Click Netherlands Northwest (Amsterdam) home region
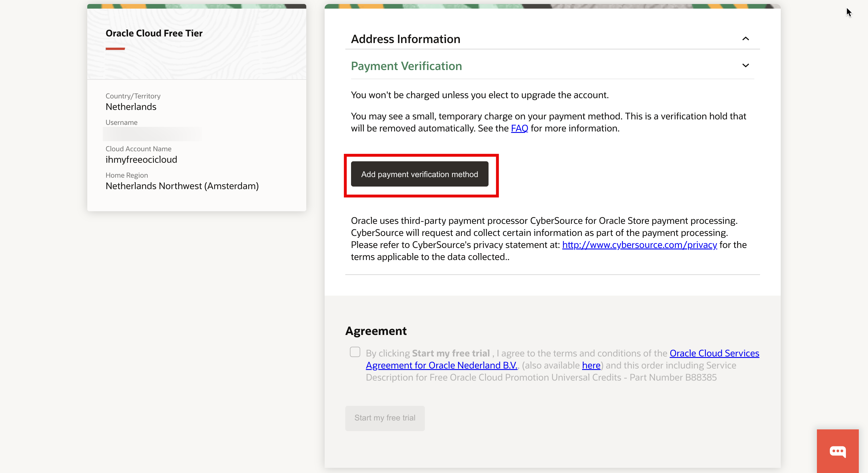868x473 pixels. pos(182,186)
